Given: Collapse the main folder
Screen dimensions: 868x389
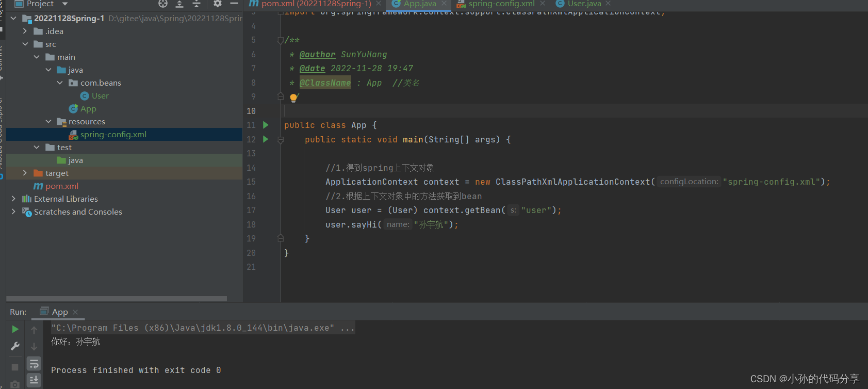Looking at the screenshot, I should coord(37,57).
